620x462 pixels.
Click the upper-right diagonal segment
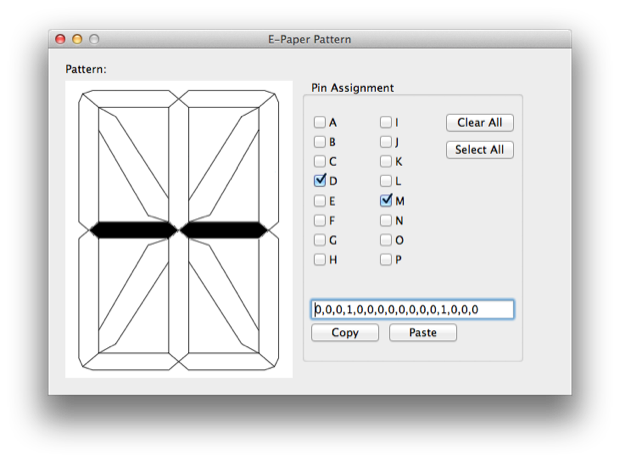(224, 166)
